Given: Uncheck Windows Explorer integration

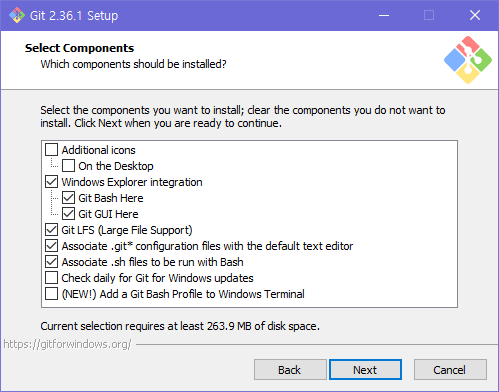Looking at the screenshot, I should (x=51, y=182).
